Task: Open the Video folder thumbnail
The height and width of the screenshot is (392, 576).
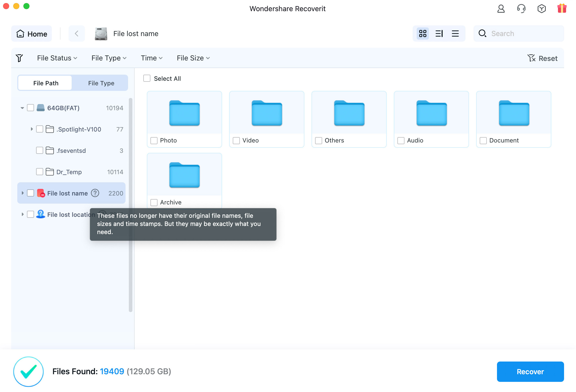Action: tap(267, 113)
